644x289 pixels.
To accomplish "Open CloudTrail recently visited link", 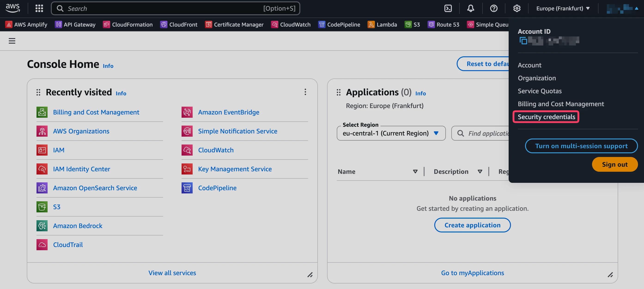I will (68, 245).
